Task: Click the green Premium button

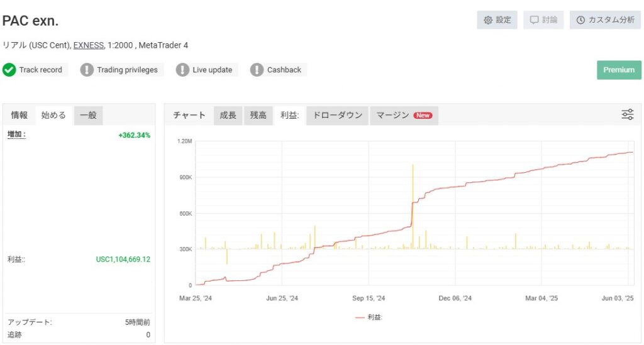Action: pyautogui.click(x=619, y=70)
